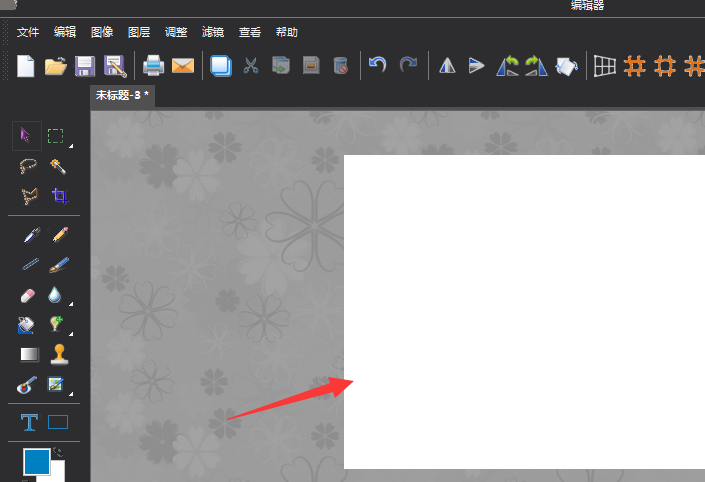Click the Save As floppy with pencil icon

(x=115, y=66)
